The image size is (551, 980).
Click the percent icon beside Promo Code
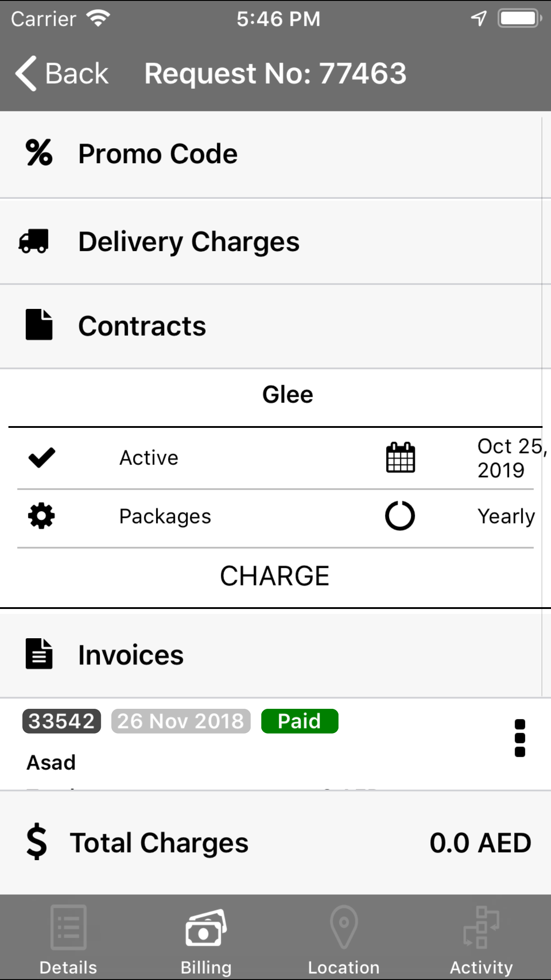coord(39,153)
